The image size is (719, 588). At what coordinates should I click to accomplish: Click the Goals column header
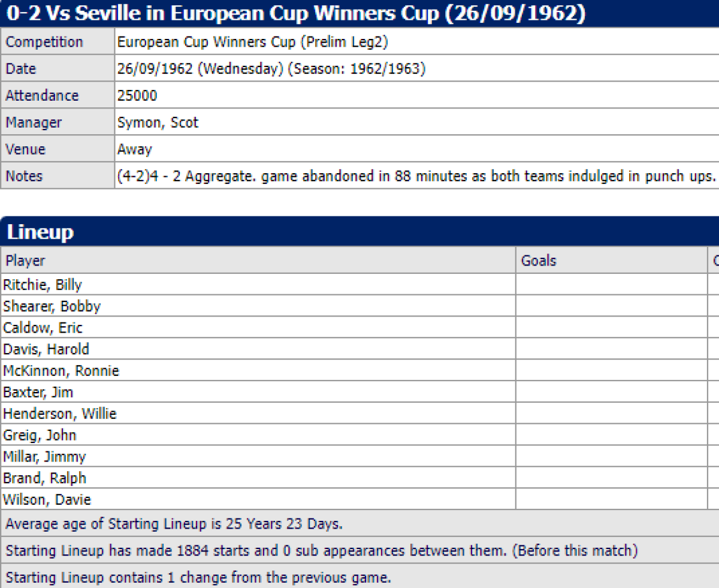(539, 261)
